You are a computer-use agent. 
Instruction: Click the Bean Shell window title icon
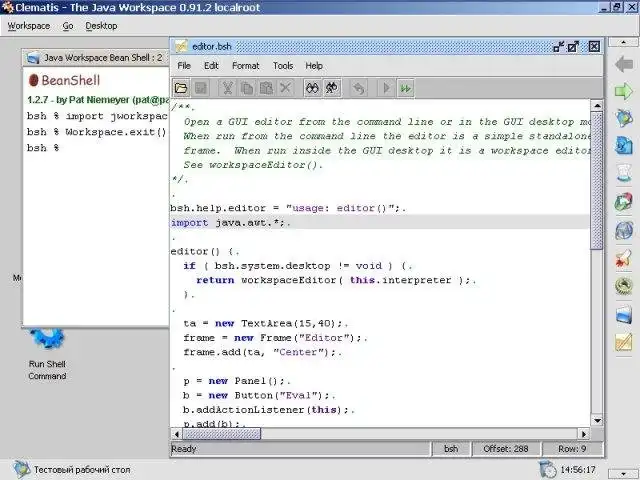[33, 58]
